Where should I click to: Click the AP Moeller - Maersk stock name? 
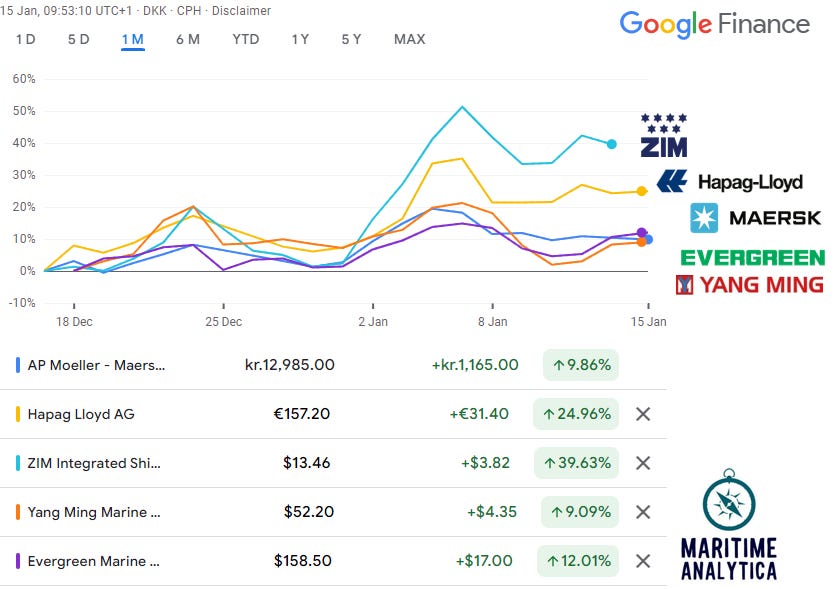[96, 365]
